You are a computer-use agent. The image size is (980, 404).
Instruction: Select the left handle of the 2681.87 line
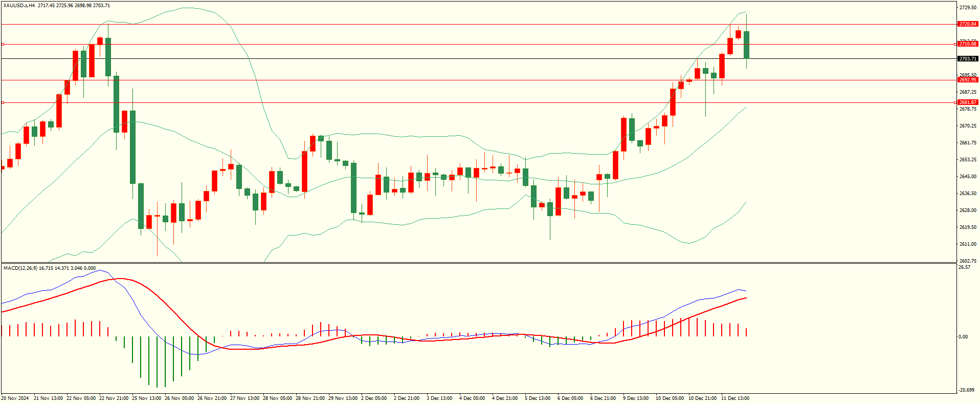[x=3, y=102]
